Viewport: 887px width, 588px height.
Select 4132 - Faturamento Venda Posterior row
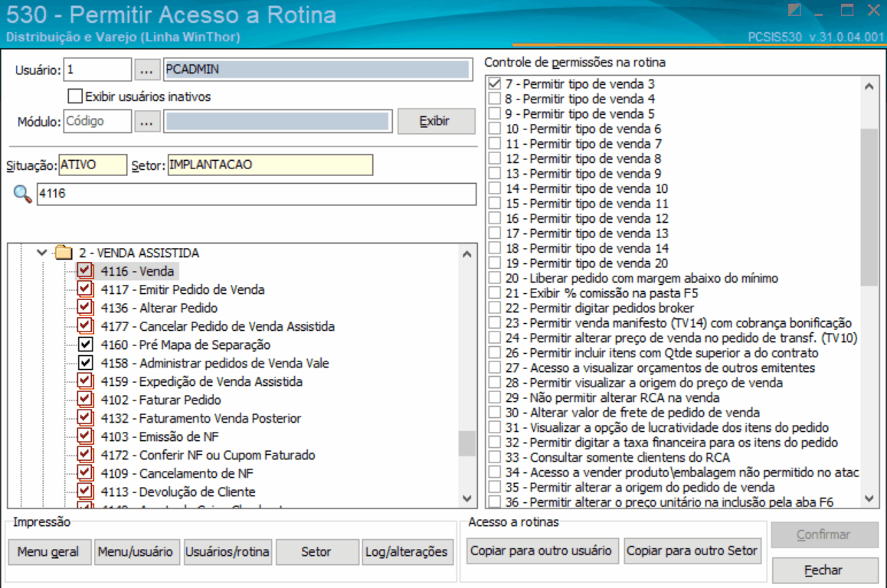click(201, 418)
